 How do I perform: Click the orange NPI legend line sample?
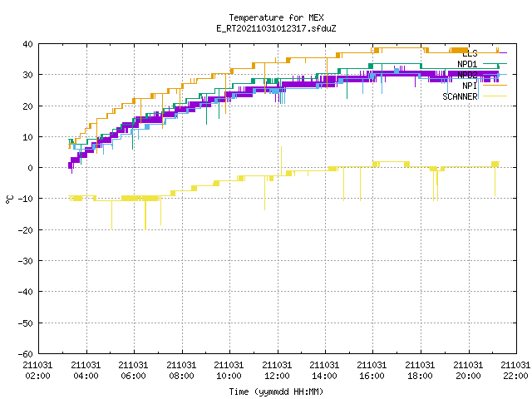click(x=495, y=86)
